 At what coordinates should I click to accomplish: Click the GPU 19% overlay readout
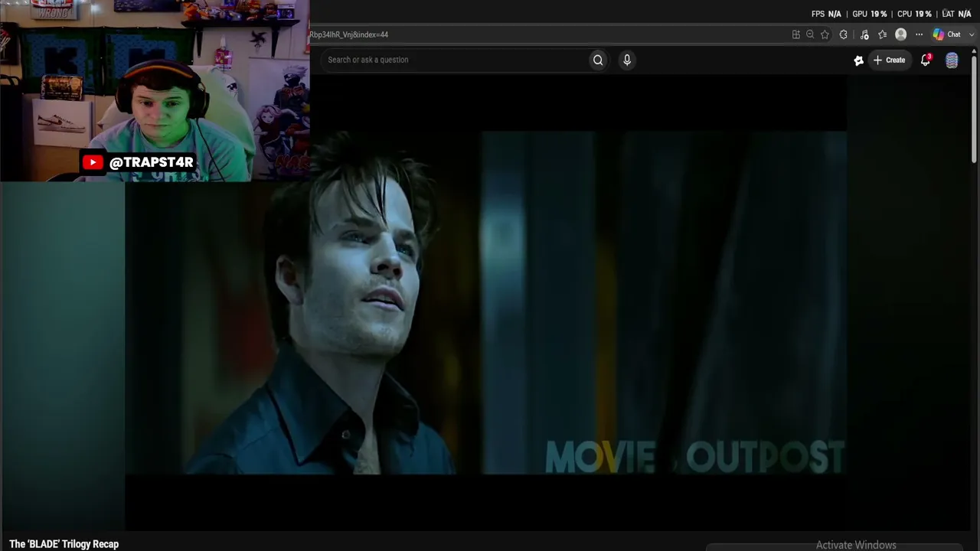click(869, 14)
